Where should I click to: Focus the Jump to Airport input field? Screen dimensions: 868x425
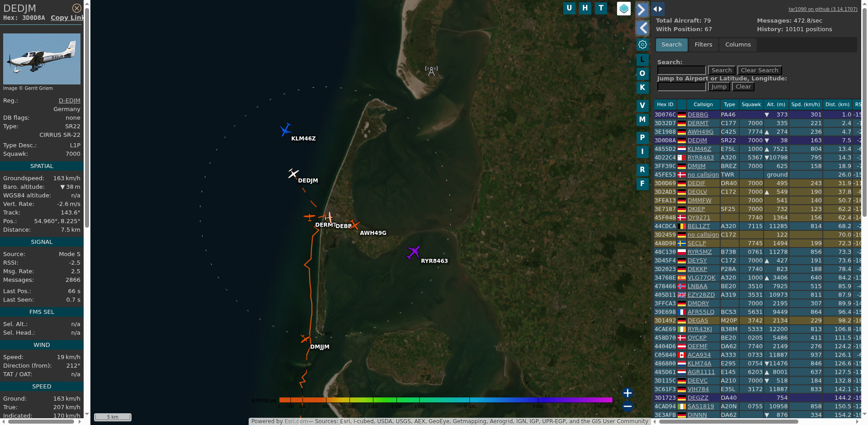681,87
